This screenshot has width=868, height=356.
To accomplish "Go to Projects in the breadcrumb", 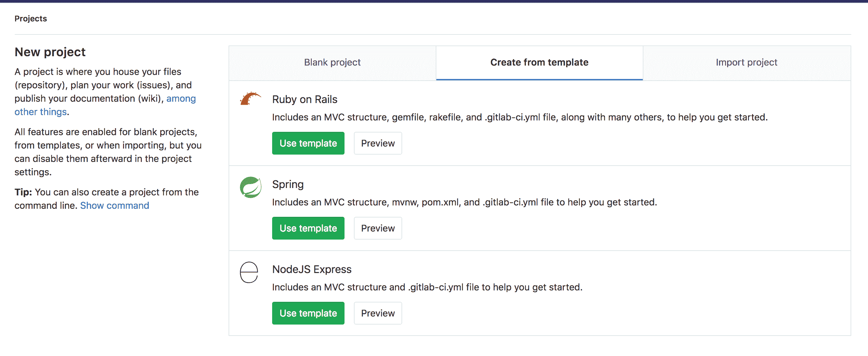I will coord(30,19).
